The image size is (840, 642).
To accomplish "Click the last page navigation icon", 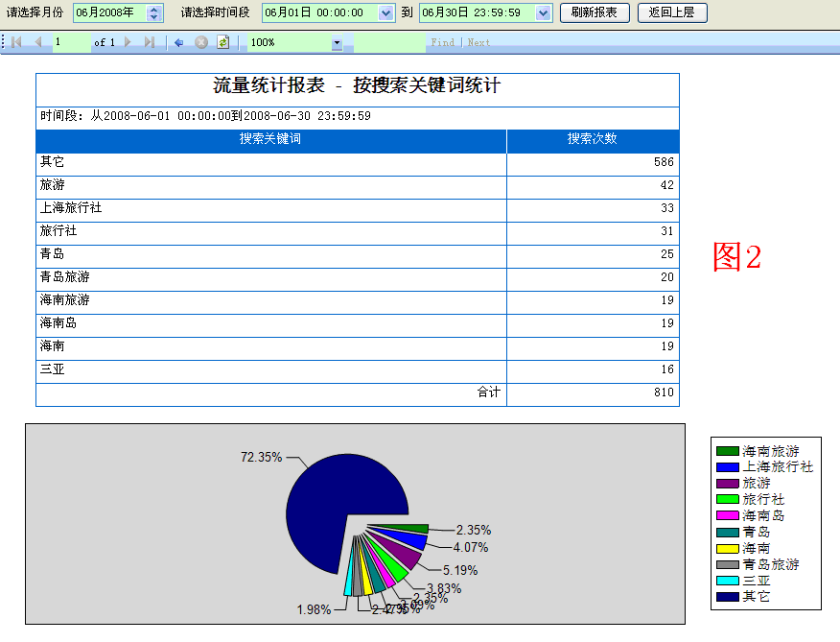I will point(150,42).
